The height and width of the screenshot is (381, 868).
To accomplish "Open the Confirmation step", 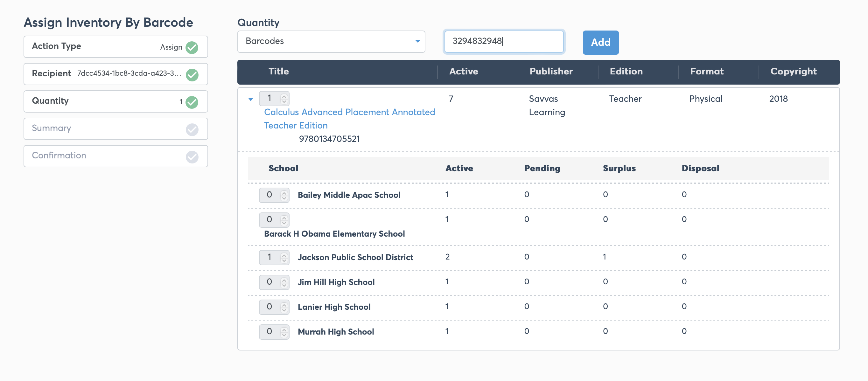I will [115, 156].
